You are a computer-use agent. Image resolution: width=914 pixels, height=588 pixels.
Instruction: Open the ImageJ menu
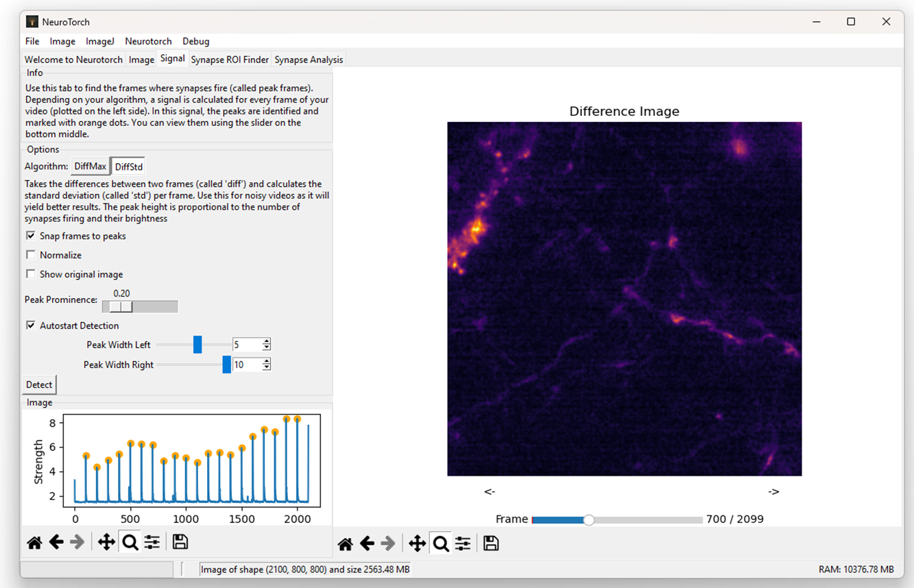100,41
